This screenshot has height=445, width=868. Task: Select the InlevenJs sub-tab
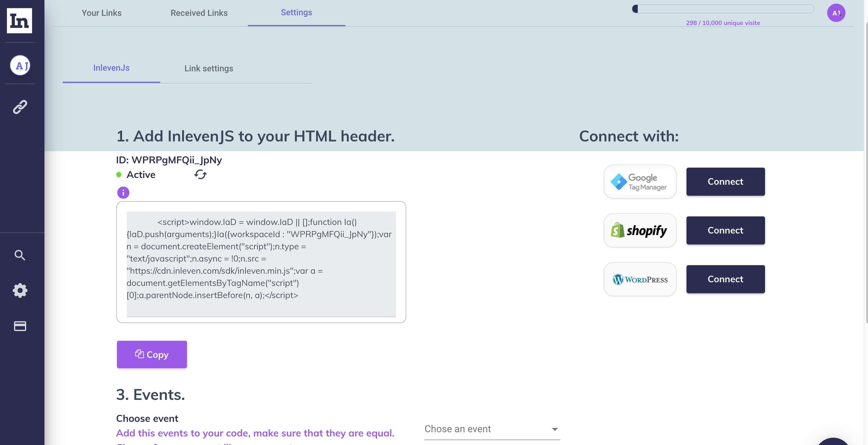click(x=111, y=68)
